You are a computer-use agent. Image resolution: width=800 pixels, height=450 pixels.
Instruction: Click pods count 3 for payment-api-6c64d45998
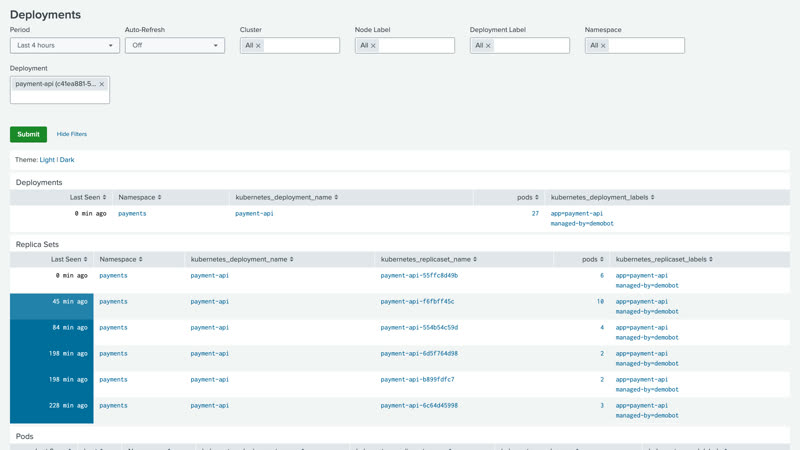(602, 406)
